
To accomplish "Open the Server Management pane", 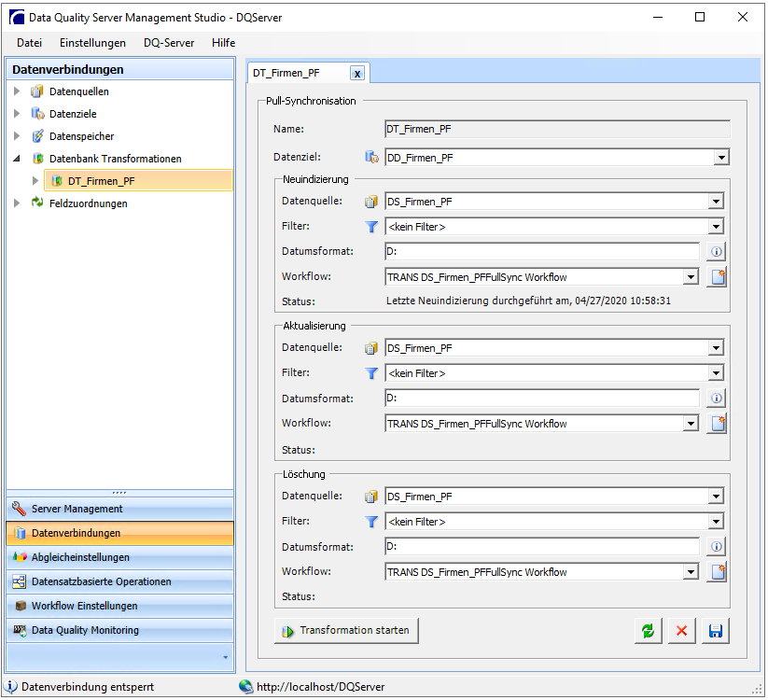I will 120,509.
